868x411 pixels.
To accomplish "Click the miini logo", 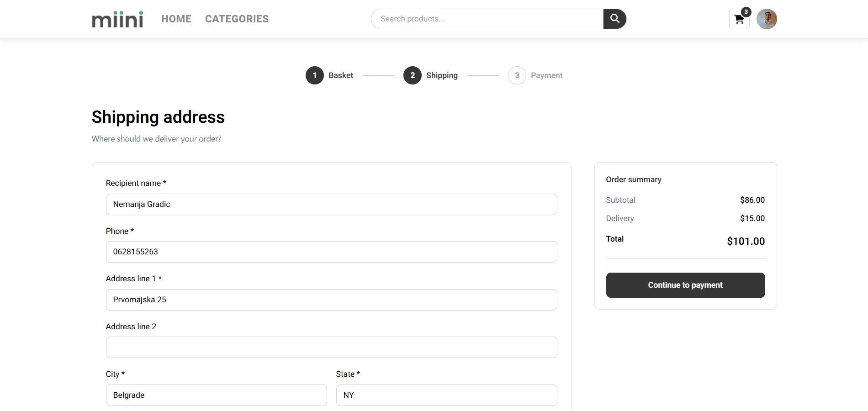I will 117,19.
